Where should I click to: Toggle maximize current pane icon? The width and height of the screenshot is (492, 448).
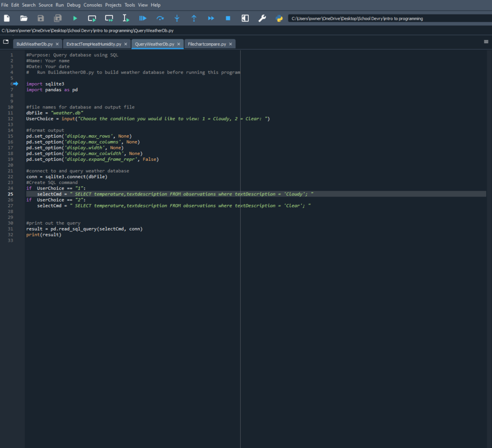(245, 18)
